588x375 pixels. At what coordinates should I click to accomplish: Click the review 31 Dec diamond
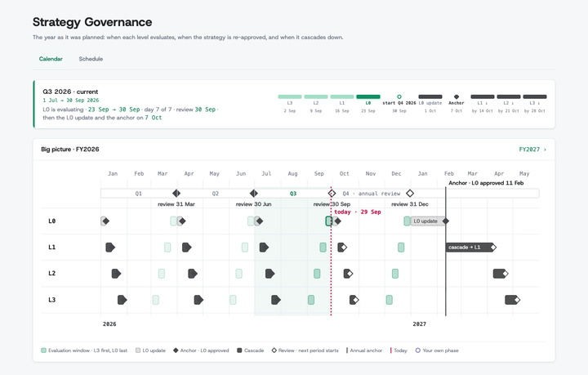410,193
